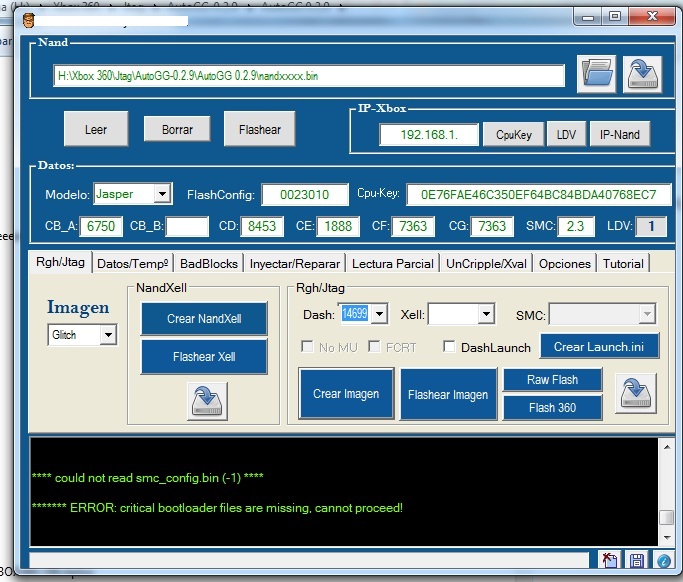683x582 pixels.
Task: Click the ERROR critical bootloader files log line
Action: point(217,508)
